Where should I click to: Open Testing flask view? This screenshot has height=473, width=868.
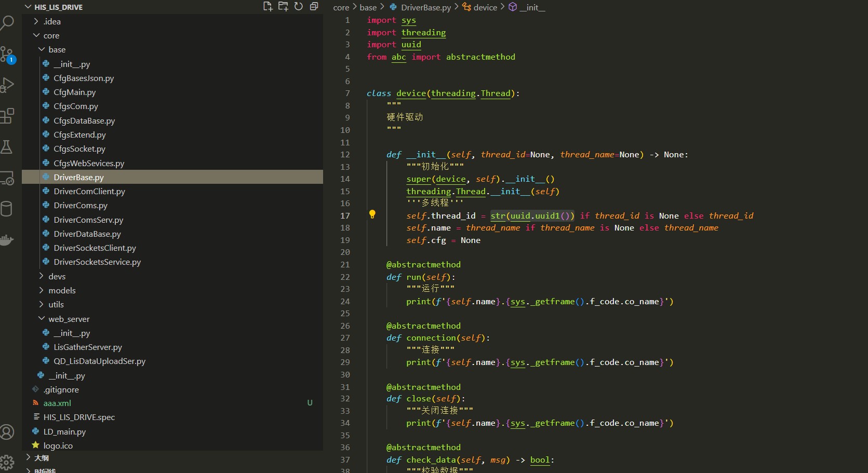pyautogui.click(x=7, y=147)
